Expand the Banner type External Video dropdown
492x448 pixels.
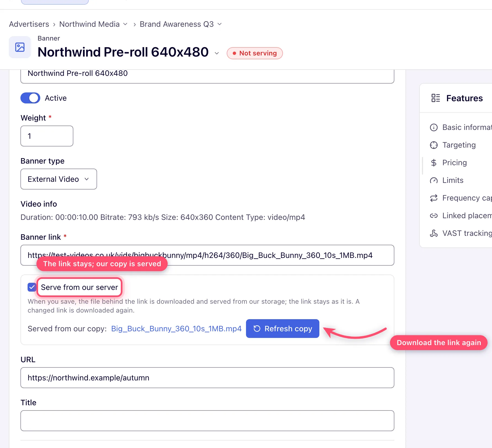click(59, 179)
